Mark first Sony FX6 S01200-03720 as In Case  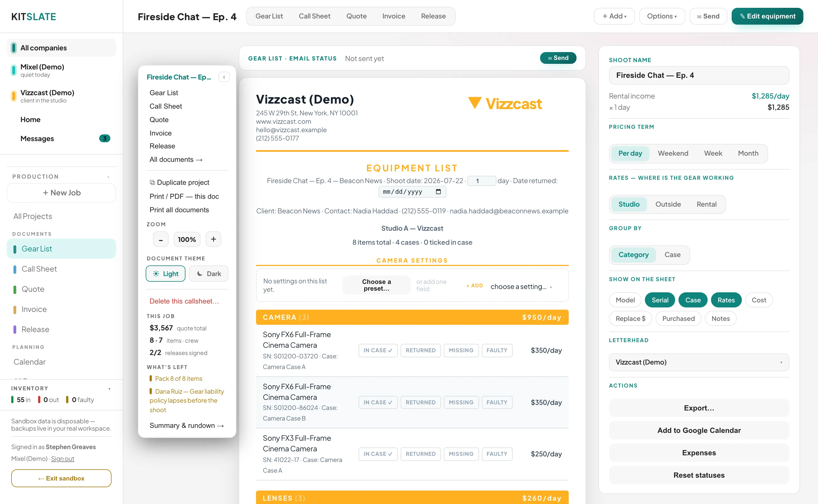(x=378, y=350)
